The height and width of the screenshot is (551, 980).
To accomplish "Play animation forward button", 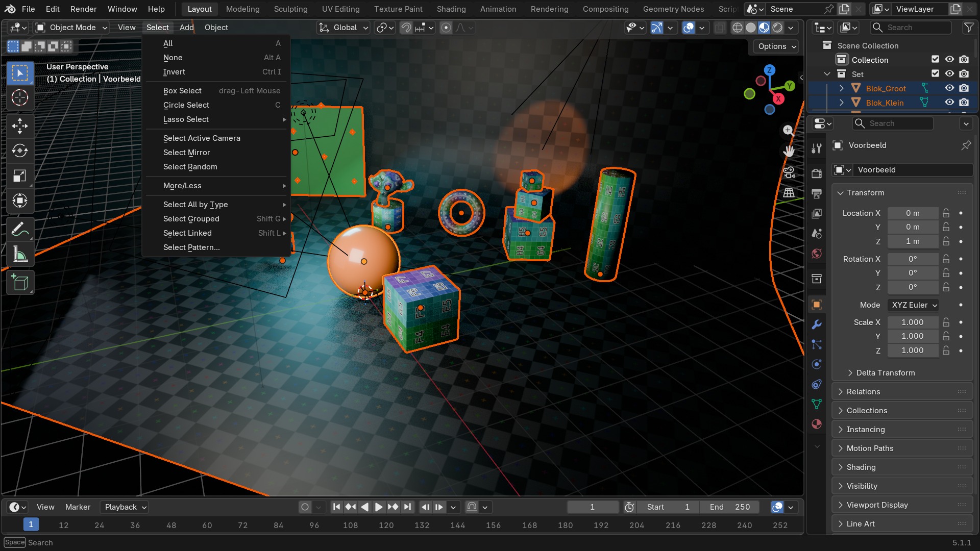I will tap(378, 507).
